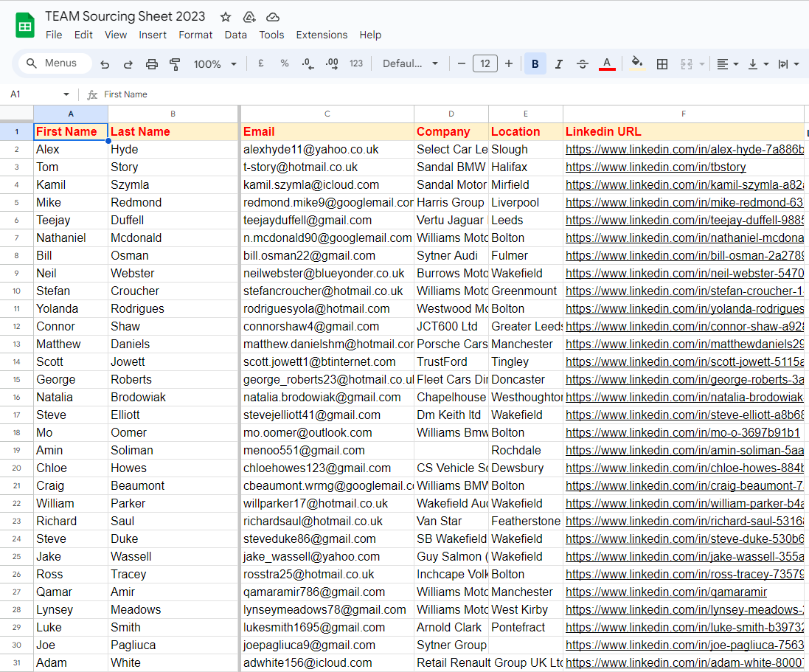Viewport: 809px width, 672px height.
Task: Toggle Italic formatting
Action: pos(559,64)
